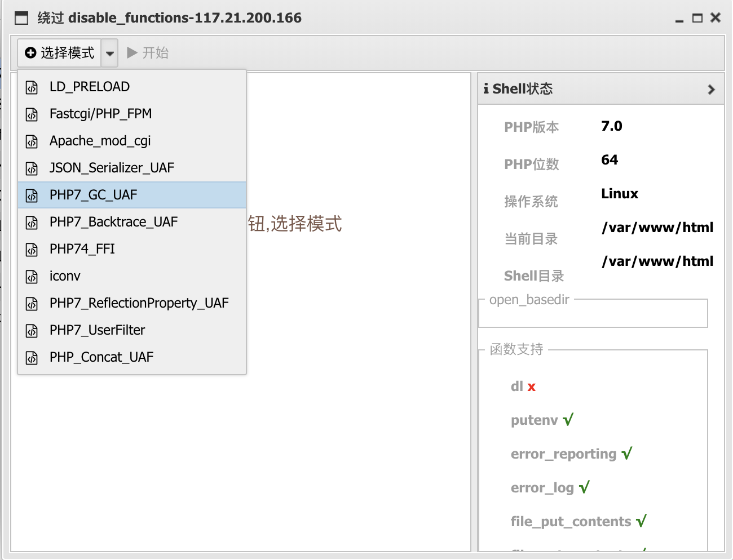The width and height of the screenshot is (733, 560).
Task: Click the window icon in the title bar
Action: point(21,18)
